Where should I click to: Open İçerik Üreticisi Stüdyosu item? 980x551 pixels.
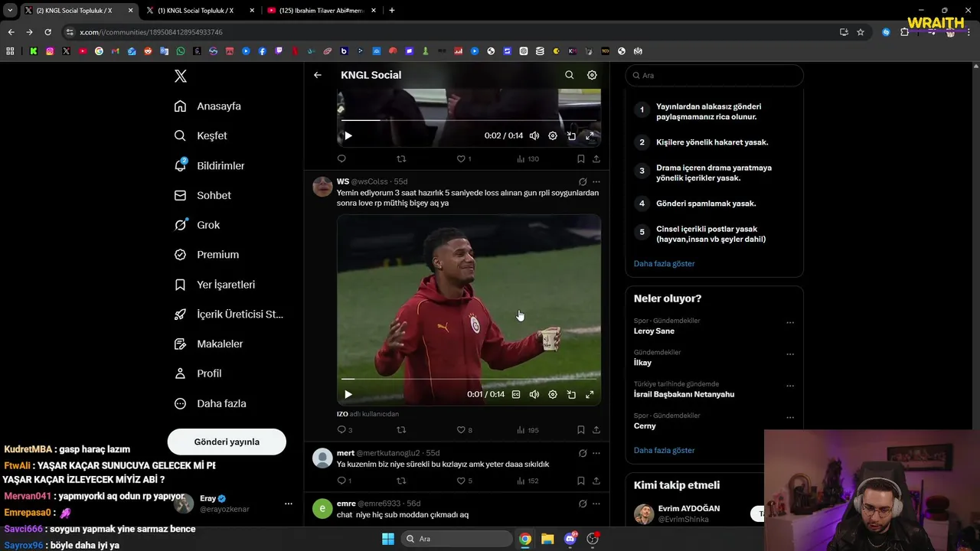228,315
